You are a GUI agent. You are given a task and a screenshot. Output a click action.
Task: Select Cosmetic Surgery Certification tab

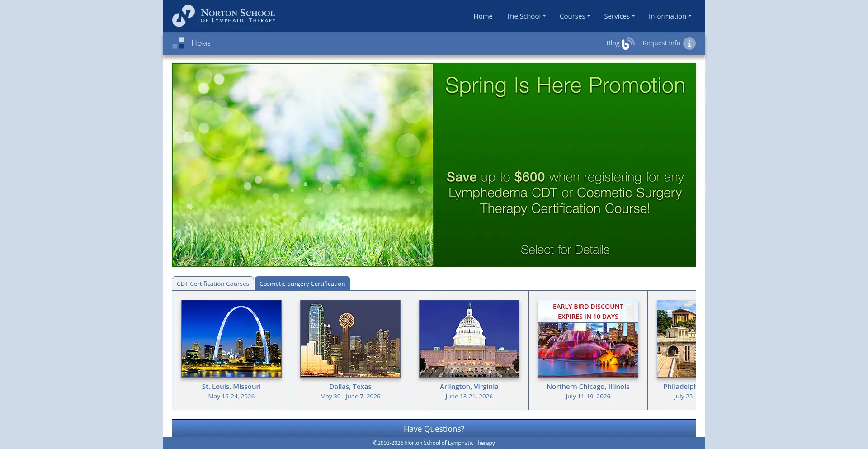(302, 284)
